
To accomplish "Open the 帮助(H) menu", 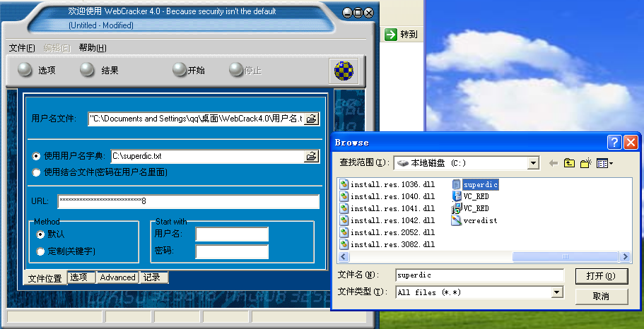I will [93, 48].
